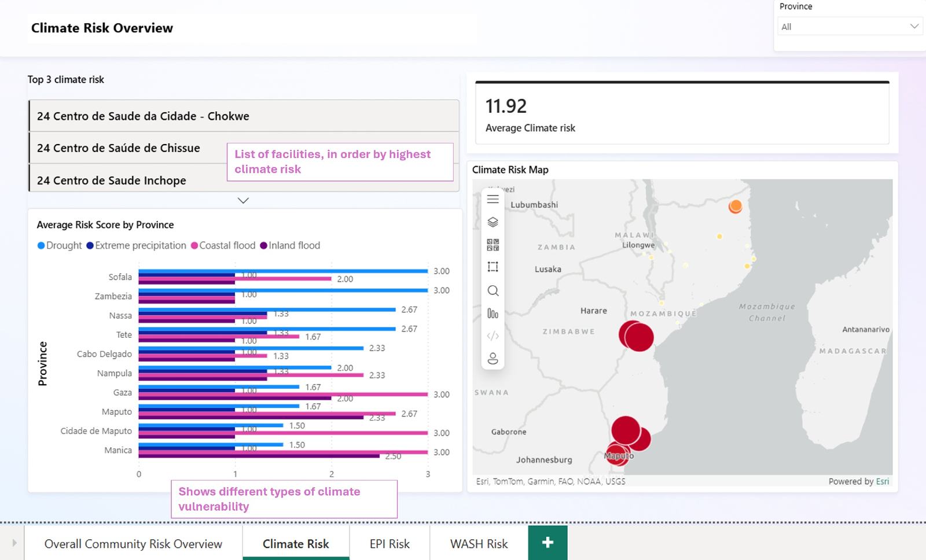Click the Gaza coastal flood bar
Screen dimensions: 926x560
tap(283, 394)
